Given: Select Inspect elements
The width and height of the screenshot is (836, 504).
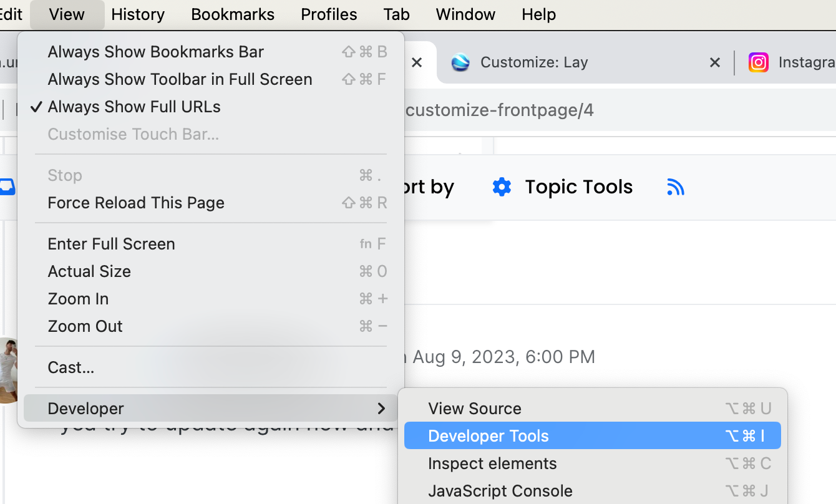Looking at the screenshot, I should 492,463.
